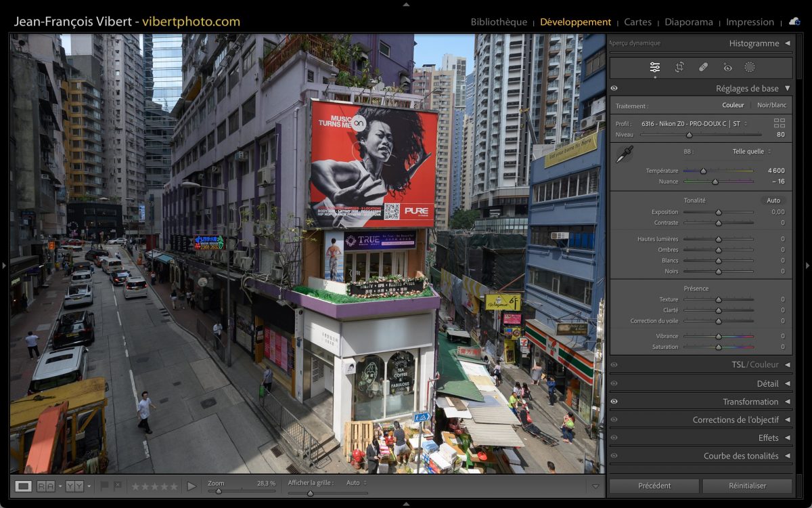Click the Réinitialiser button
Viewport: 812px width, 508px height.
(x=747, y=486)
